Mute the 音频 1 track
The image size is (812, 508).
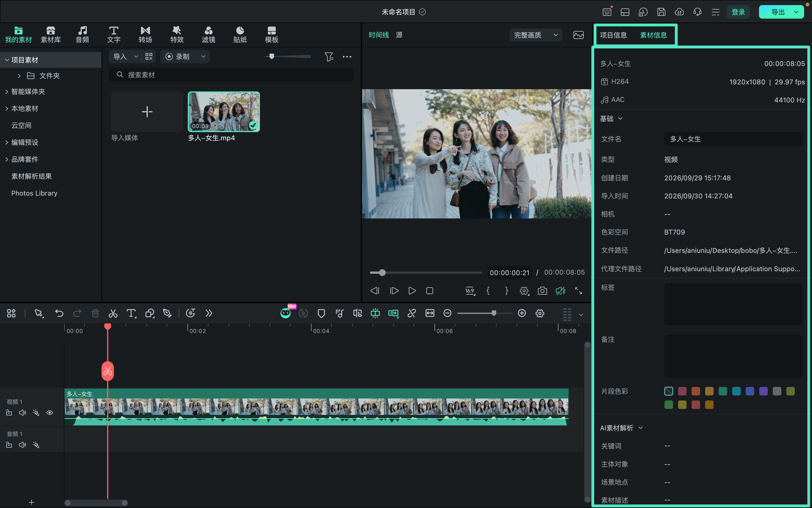23,445
